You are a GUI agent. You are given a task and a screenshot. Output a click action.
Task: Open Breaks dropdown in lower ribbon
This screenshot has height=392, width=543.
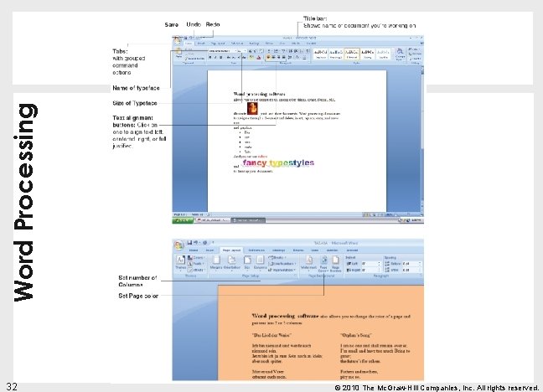(277, 258)
